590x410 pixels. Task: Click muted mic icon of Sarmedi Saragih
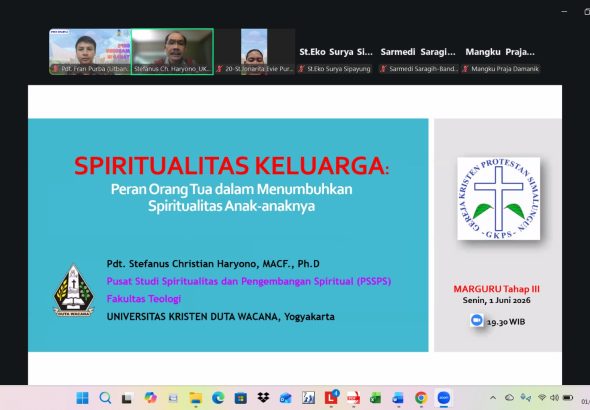(383, 69)
